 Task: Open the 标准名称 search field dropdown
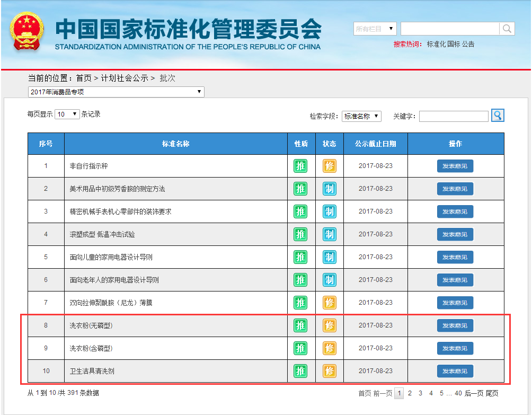click(x=361, y=116)
